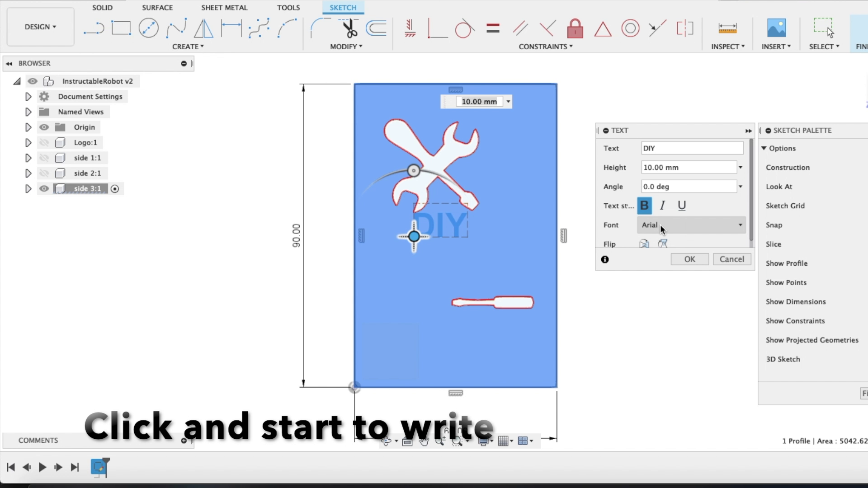This screenshot has height=488, width=868.
Task: Open the DESIGN workspace menu
Action: click(40, 27)
